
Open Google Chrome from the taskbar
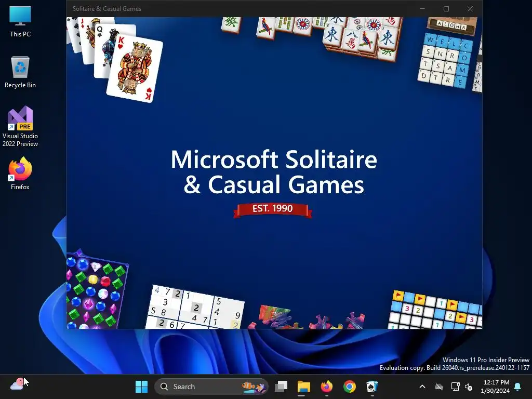coord(350,387)
